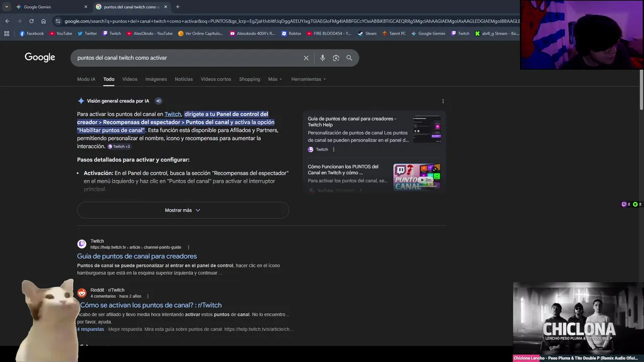Switch to Videos results
Screen dimensions: 644x362
[x=130, y=79]
